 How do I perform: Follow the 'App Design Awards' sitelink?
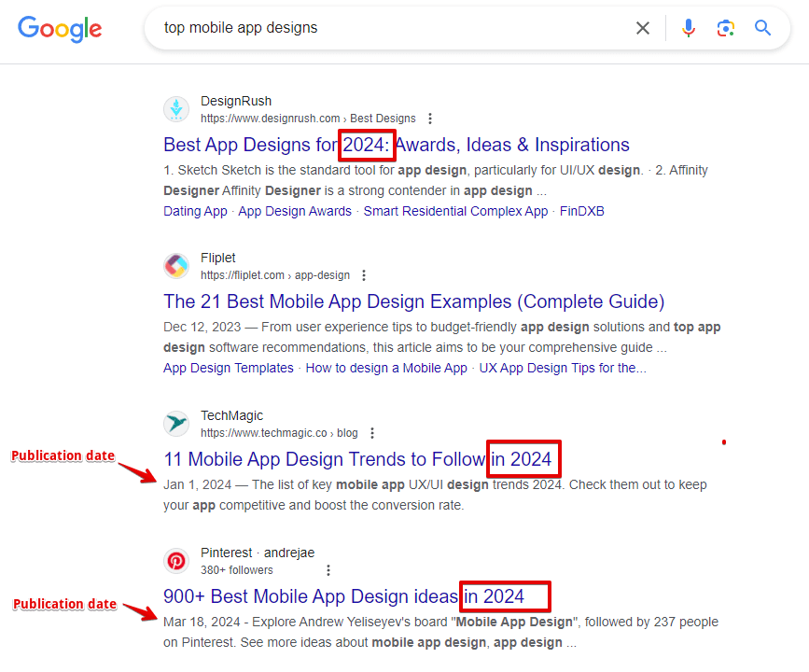click(295, 212)
